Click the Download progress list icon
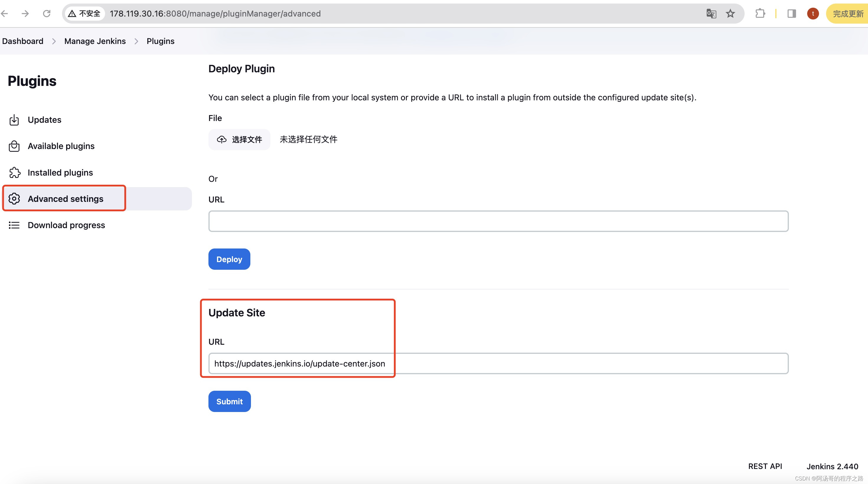Screen dimensions: 868x484 click(14, 225)
